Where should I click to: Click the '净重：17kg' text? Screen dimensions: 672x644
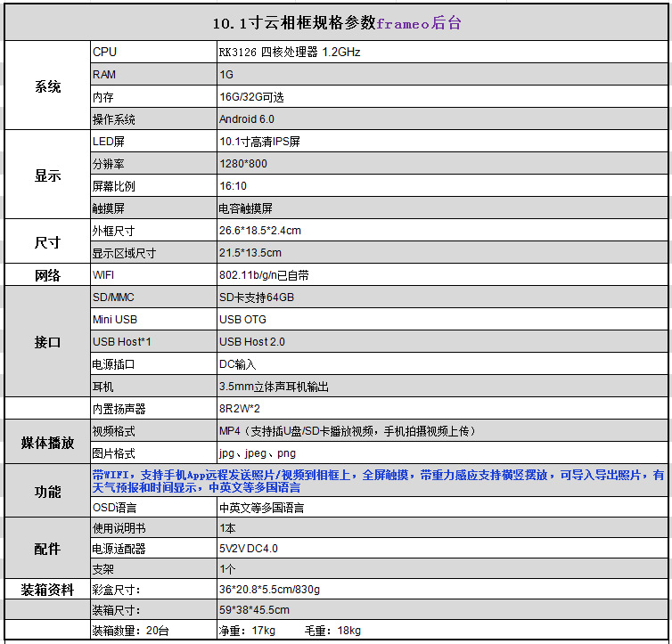point(247,631)
